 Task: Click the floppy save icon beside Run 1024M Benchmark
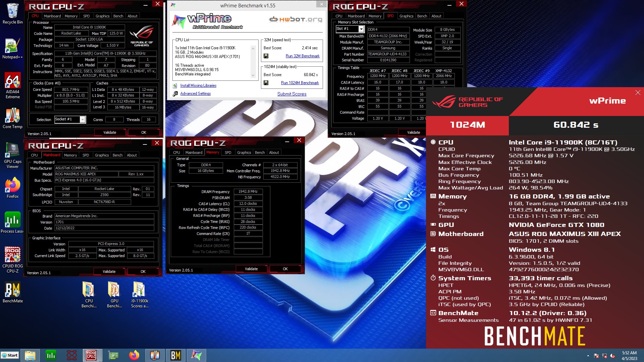click(x=266, y=83)
